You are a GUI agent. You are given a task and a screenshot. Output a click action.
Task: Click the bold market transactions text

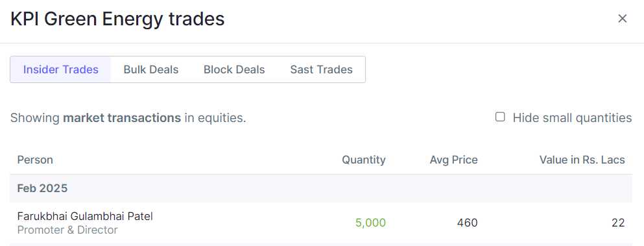121,118
